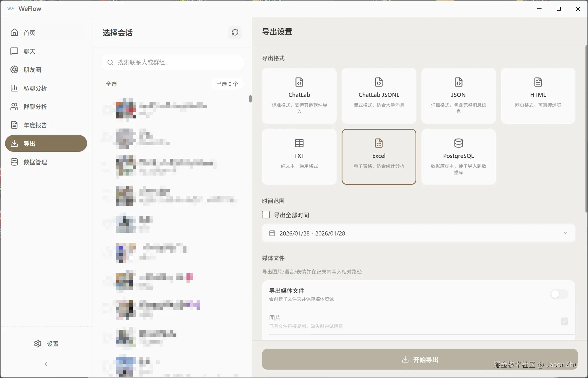Toggle the 图片 images checkbox
This screenshot has width=588, height=378.
564,321
